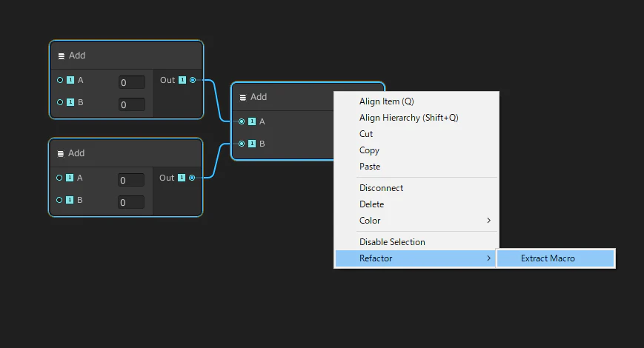Click the title of the bottom-left Add node
This screenshot has height=348, width=644.
click(76, 153)
